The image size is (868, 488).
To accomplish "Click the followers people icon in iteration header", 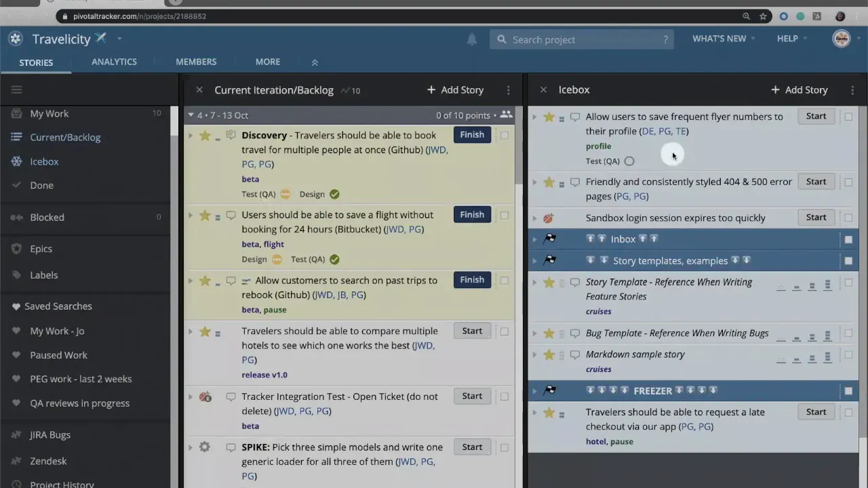I will (507, 115).
